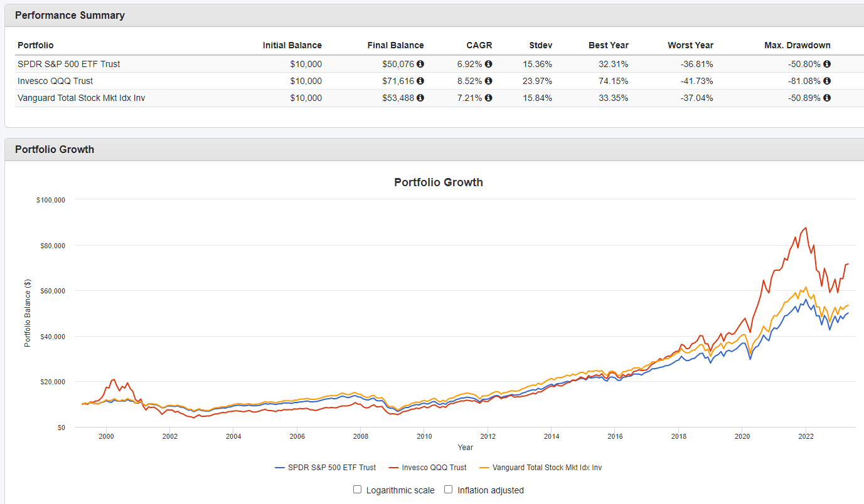Click info icon beside Invesco QQQ drawdown -81.08%
This screenshot has width=864, height=504.
tap(827, 81)
